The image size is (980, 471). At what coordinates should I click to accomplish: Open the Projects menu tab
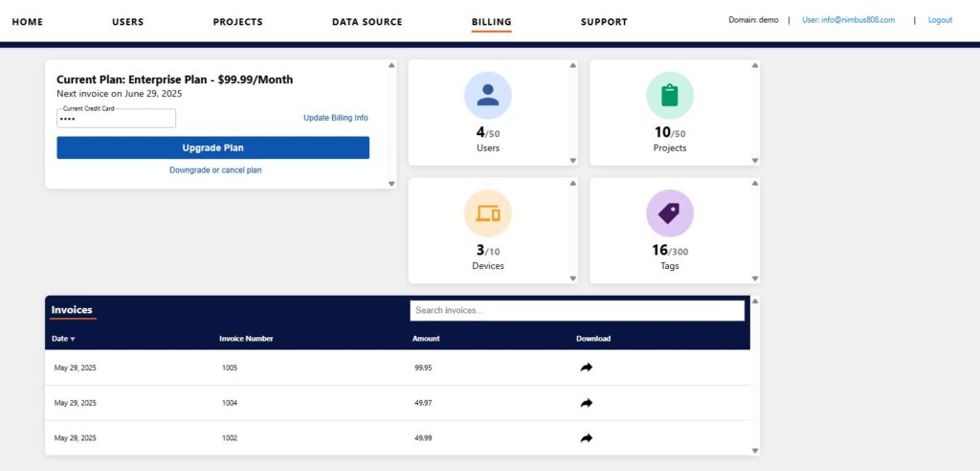click(x=238, y=22)
